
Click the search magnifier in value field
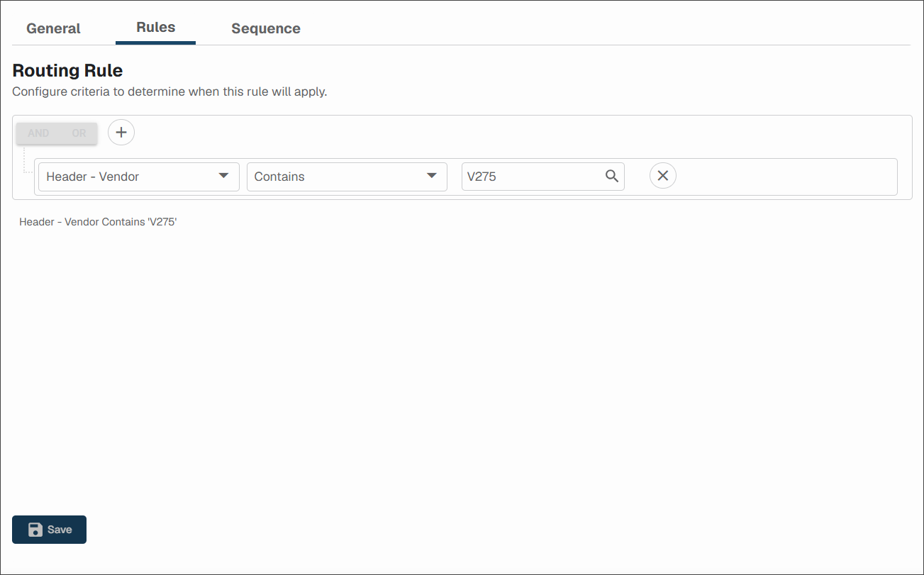612,177
